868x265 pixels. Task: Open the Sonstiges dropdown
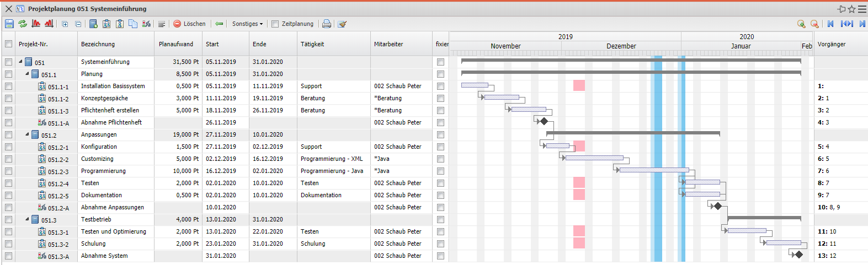[247, 24]
